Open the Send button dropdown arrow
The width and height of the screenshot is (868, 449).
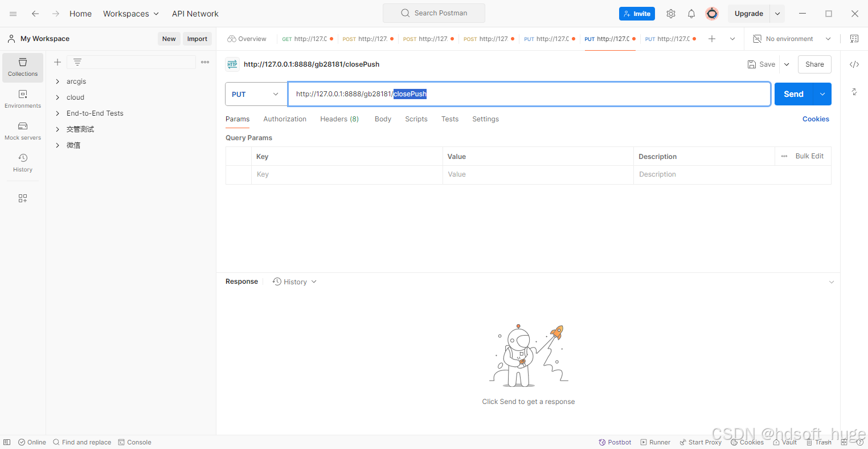pyautogui.click(x=822, y=94)
